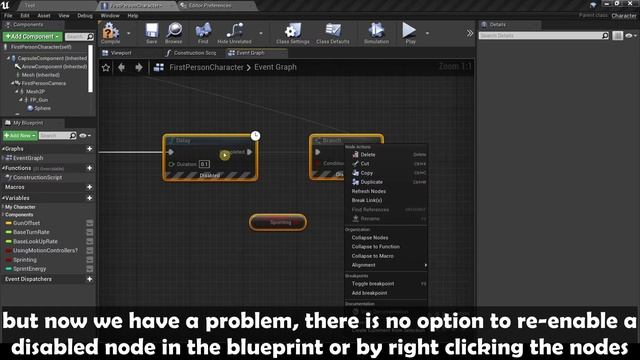
Task: Switch to Editor Preferences window tab
Action: [x=209, y=5]
